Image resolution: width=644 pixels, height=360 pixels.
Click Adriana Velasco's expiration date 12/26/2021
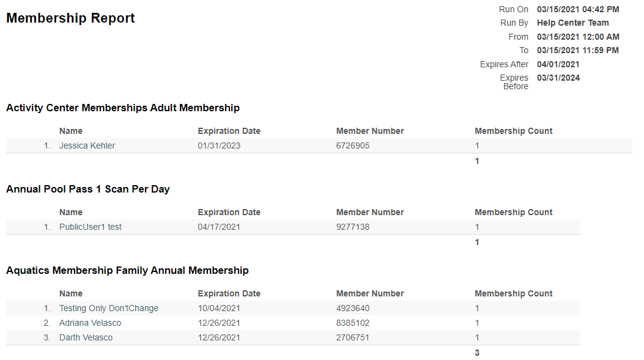point(219,323)
